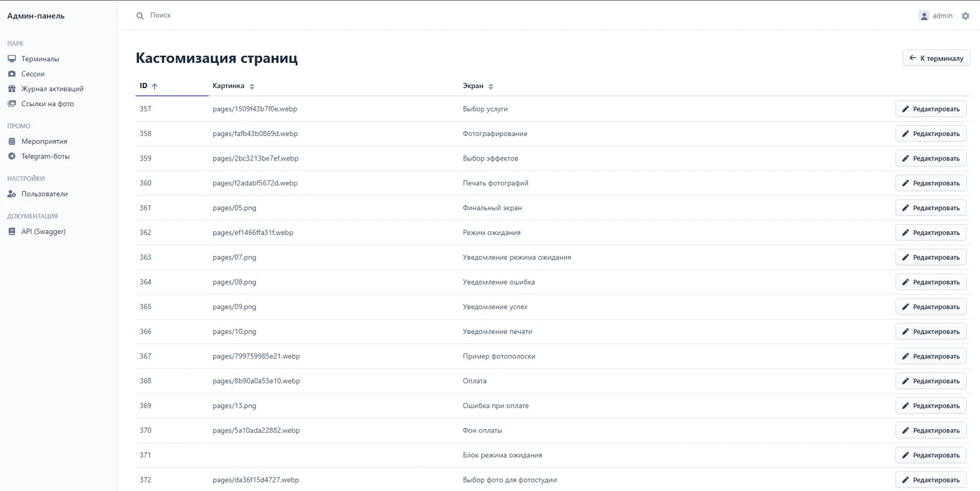This screenshot has height=491, width=980.
Task: Edit the Режим ожидания row
Action: [x=931, y=233]
